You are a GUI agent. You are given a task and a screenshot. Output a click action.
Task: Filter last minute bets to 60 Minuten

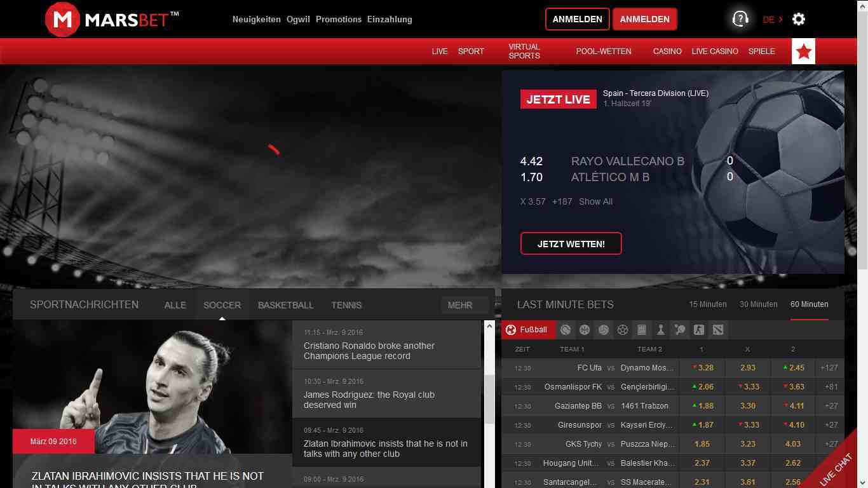coord(810,304)
